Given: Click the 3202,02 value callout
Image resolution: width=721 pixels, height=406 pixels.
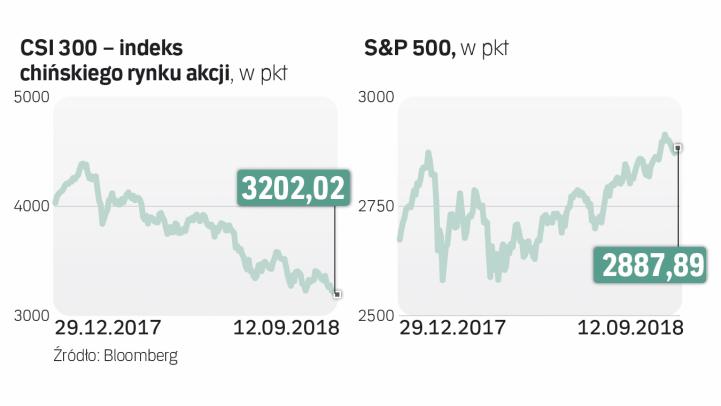Looking at the screenshot, I should (292, 186).
